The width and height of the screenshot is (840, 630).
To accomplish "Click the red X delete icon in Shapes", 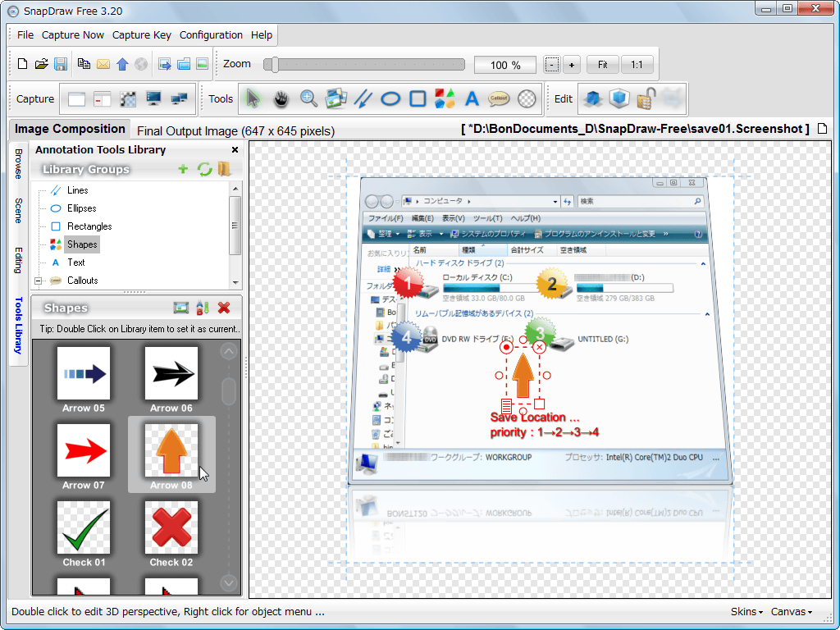I will tap(224, 308).
